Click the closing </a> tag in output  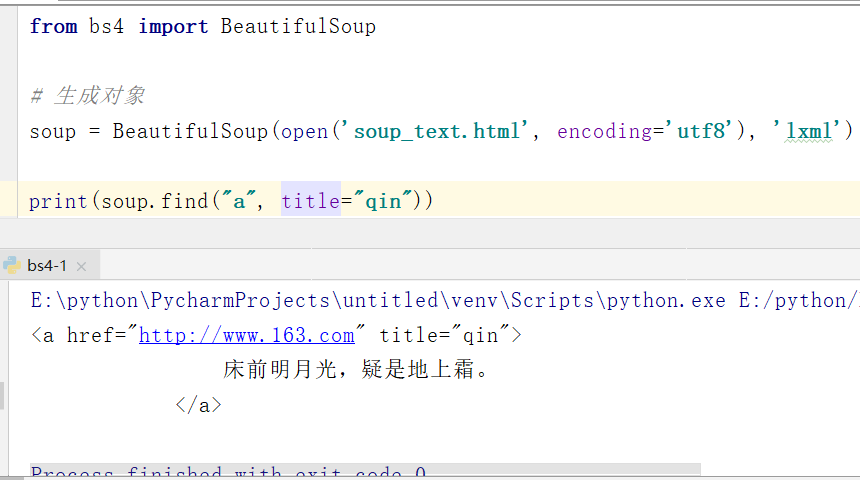tap(199, 405)
